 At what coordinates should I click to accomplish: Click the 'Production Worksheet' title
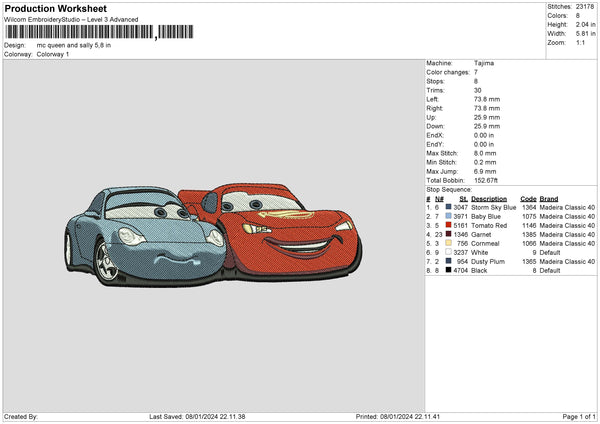pos(56,8)
